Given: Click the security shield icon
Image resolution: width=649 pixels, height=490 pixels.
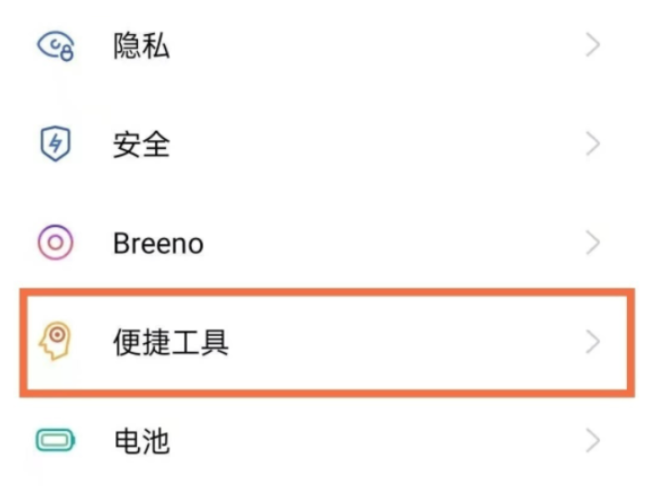Looking at the screenshot, I should (x=55, y=145).
